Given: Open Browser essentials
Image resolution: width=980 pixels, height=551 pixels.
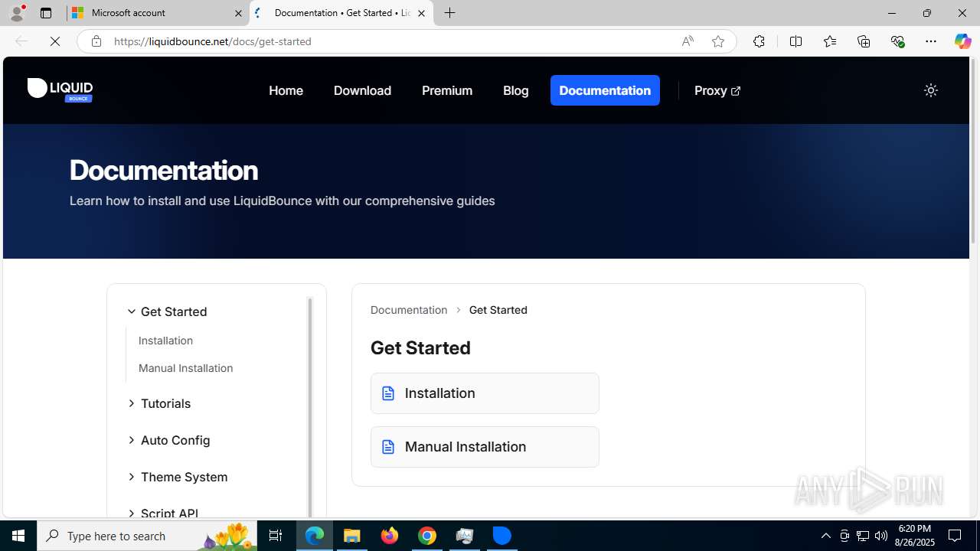Looking at the screenshot, I should [x=897, y=41].
